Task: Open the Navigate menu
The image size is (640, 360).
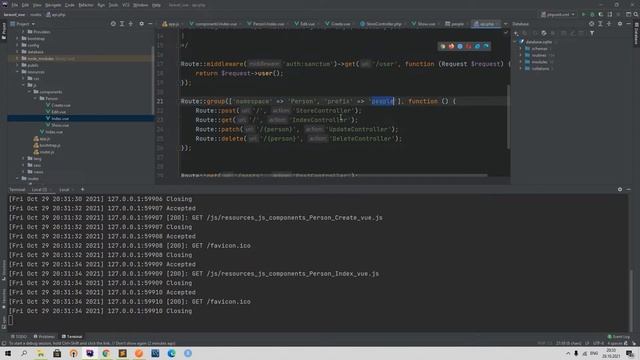Action: (53, 5)
